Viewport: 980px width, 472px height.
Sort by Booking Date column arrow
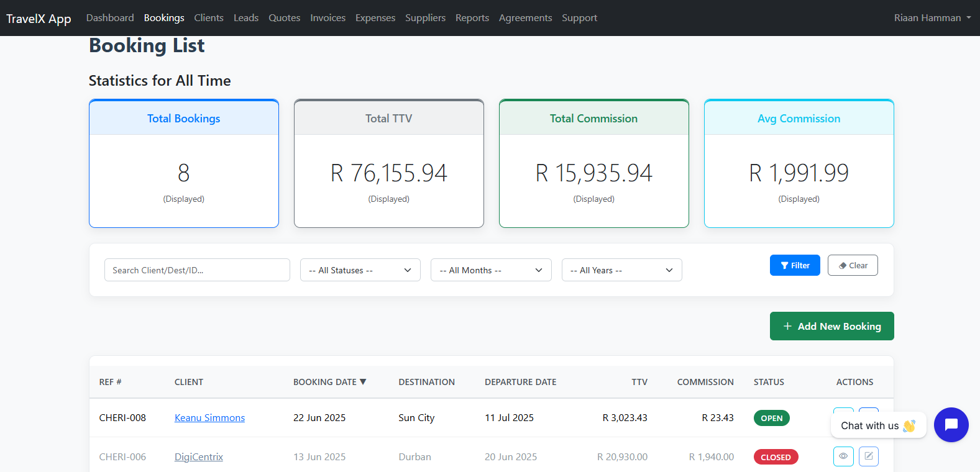pyautogui.click(x=363, y=382)
